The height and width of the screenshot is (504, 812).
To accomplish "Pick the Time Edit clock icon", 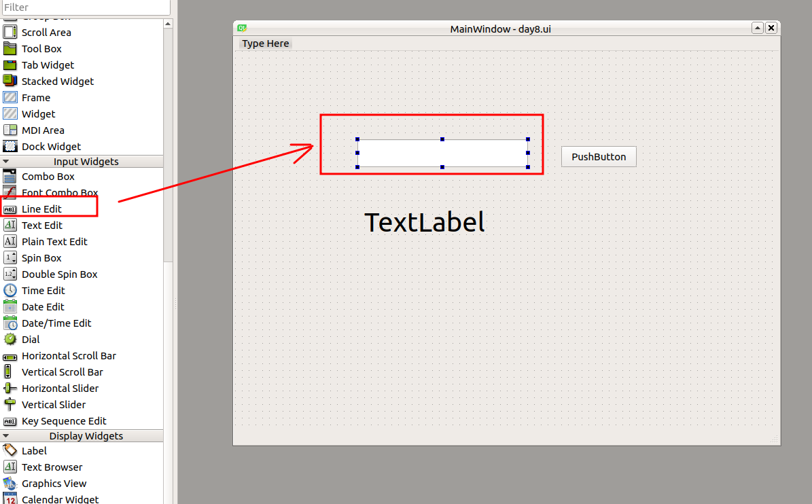I will point(10,291).
